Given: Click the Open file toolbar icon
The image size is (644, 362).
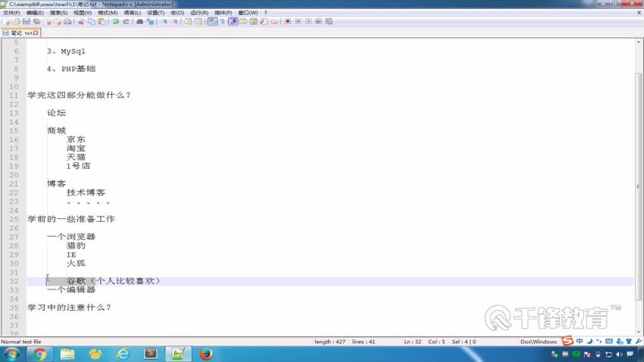Looking at the screenshot, I should click(x=16, y=21).
